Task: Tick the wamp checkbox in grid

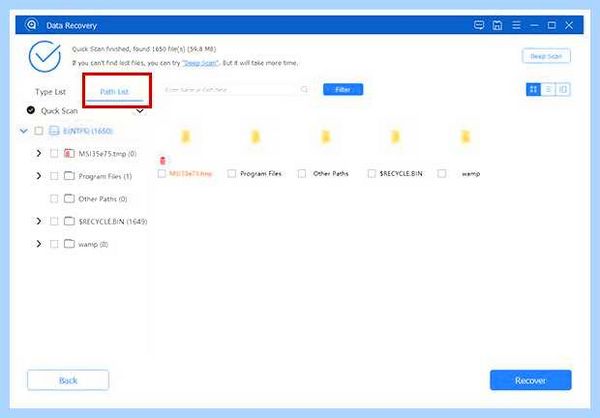Action: click(x=442, y=174)
